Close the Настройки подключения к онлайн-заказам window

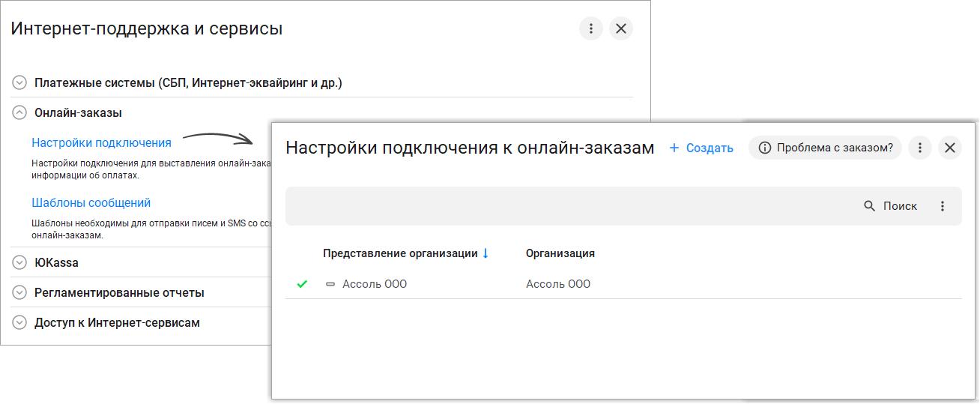pyautogui.click(x=949, y=148)
